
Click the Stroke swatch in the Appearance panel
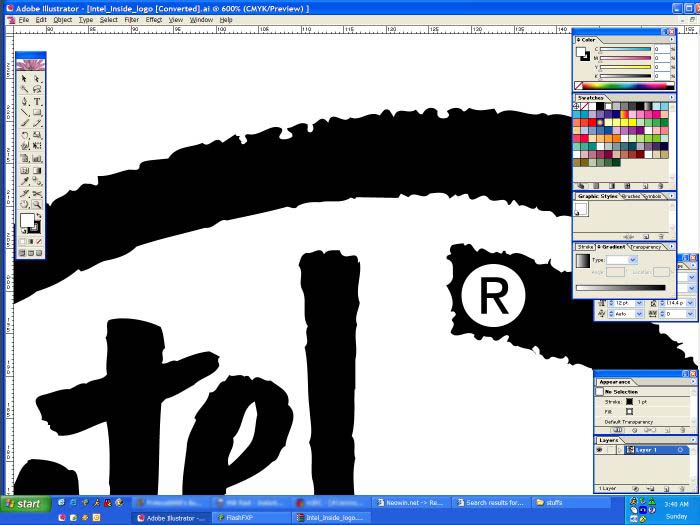629,401
